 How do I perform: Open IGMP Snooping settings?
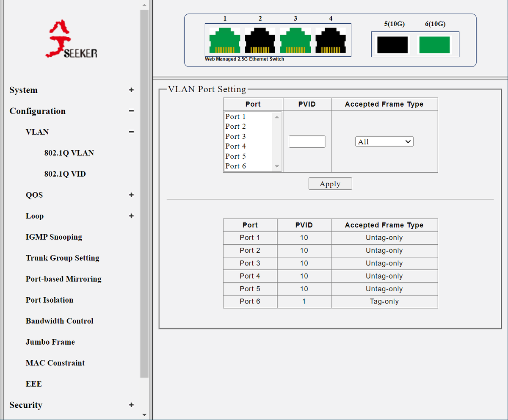click(x=54, y=237)
